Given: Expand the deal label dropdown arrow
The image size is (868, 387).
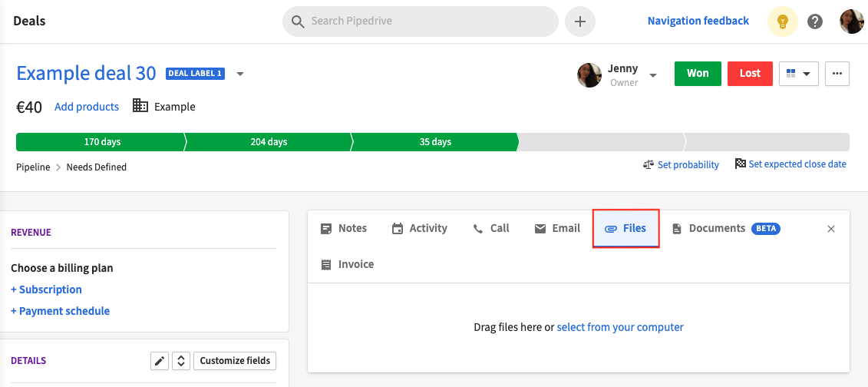Looking at the screenshot, I should coord(240,74).
